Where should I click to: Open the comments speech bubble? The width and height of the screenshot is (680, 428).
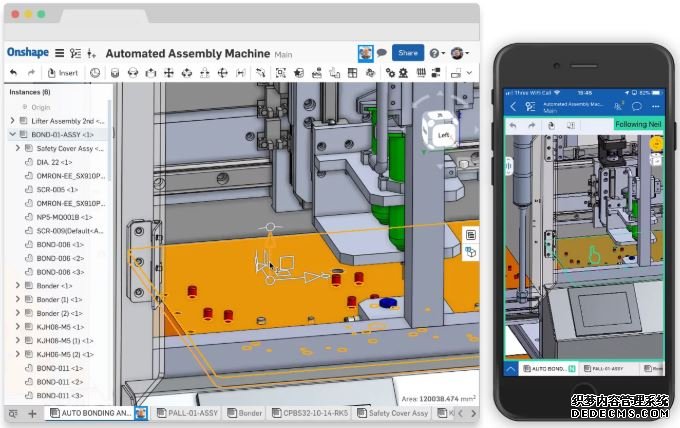point(382,53)
